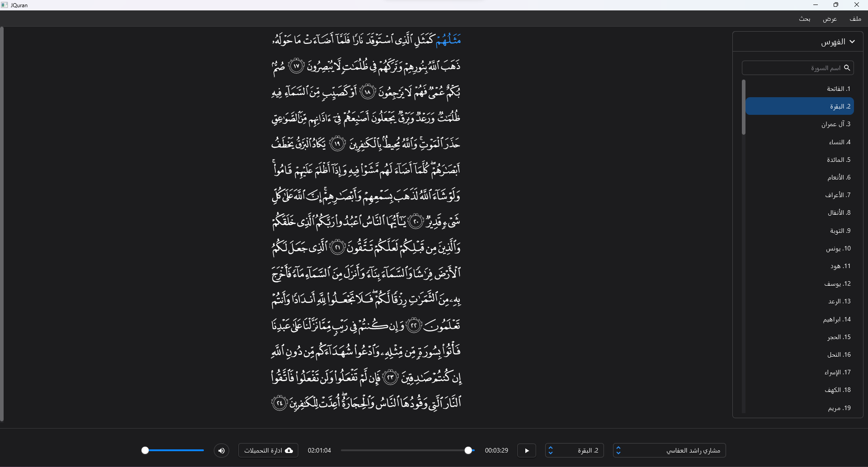This screenshot has width=868, height=467.
Task: Click verse marker ٢٠ in the text
Action: (415, 222)
